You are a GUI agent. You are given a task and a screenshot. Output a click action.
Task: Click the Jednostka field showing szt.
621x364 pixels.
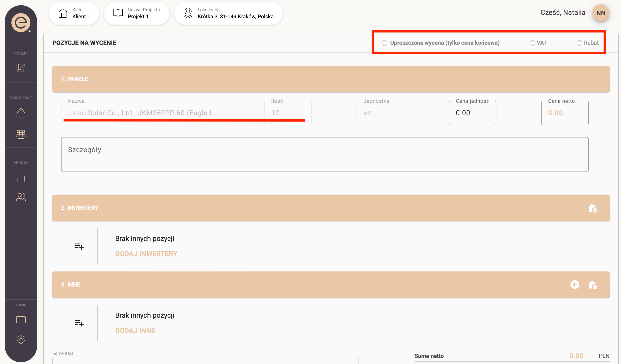click(x=380, y=113)
